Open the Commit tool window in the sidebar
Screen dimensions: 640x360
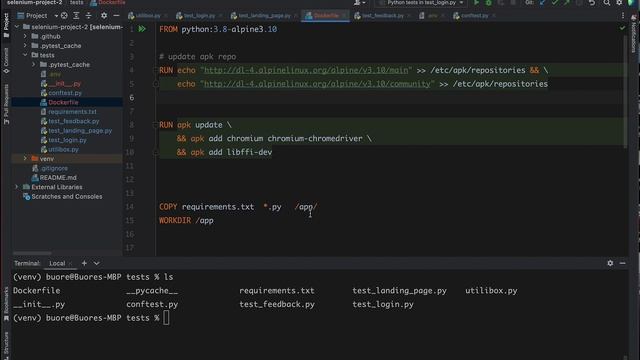pyautogui.click(x=6, y=60)
